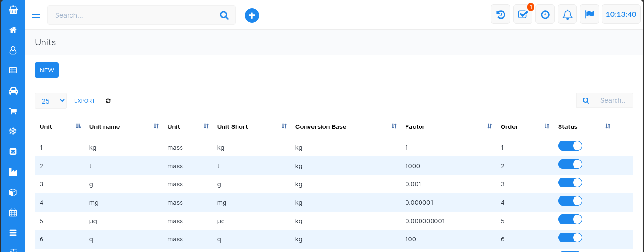Click the EXPORT link
Image resolution: width=644 pixels, height=252 pixels.
point(84,101)
